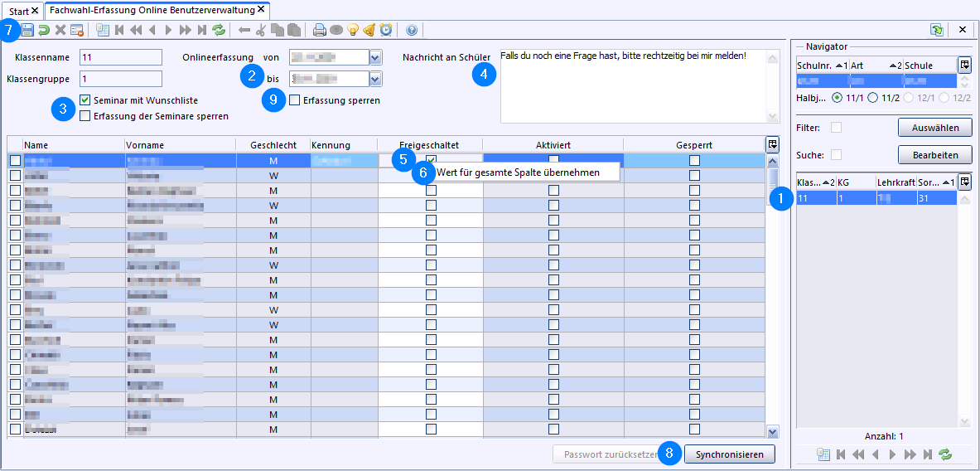
Task: Click the printer icon
Action: 320,29
